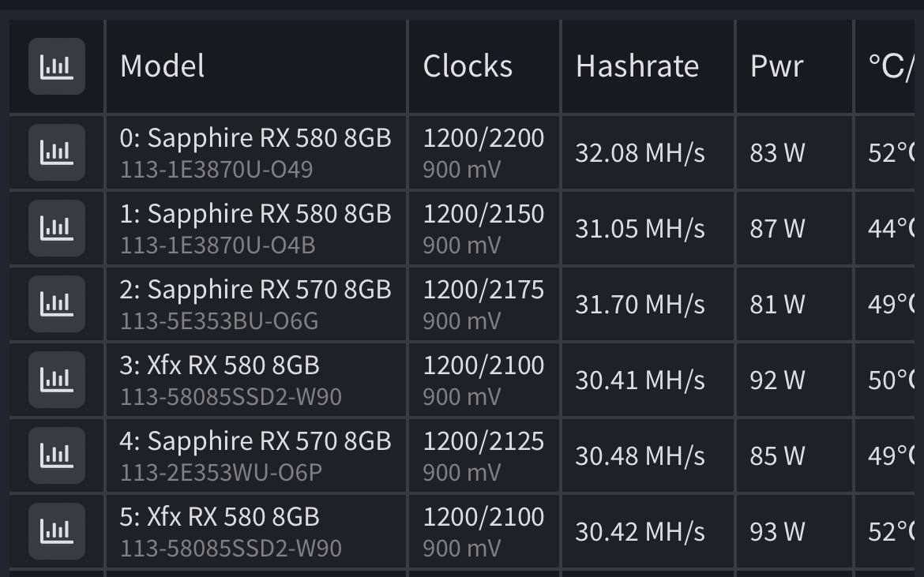Image resolution: width=924 pixels, height=577 pixels.
Task: Click the 1200/2125 clocks of GPU 4
Action: (483, 441)
